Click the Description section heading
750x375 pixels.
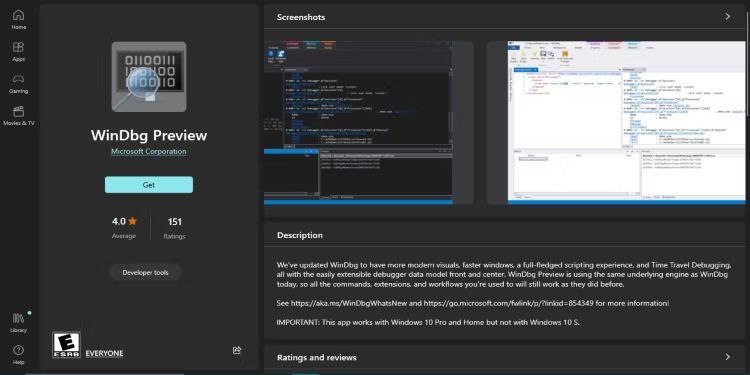point(300,235)
